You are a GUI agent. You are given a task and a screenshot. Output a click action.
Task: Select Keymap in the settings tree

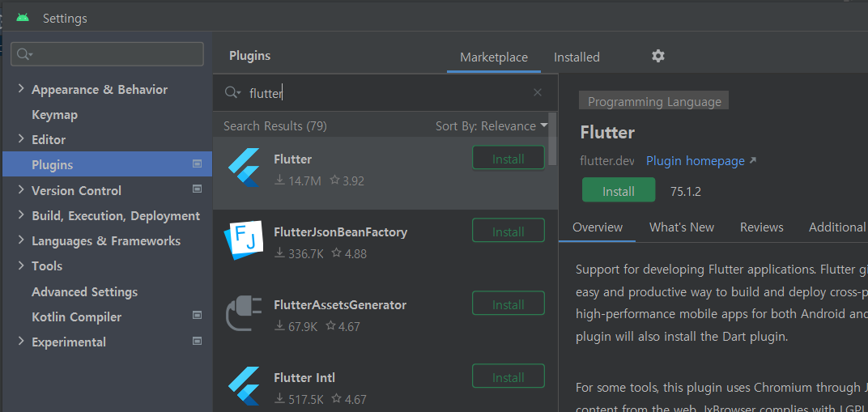pyautogui.click(x=54, y=114)
